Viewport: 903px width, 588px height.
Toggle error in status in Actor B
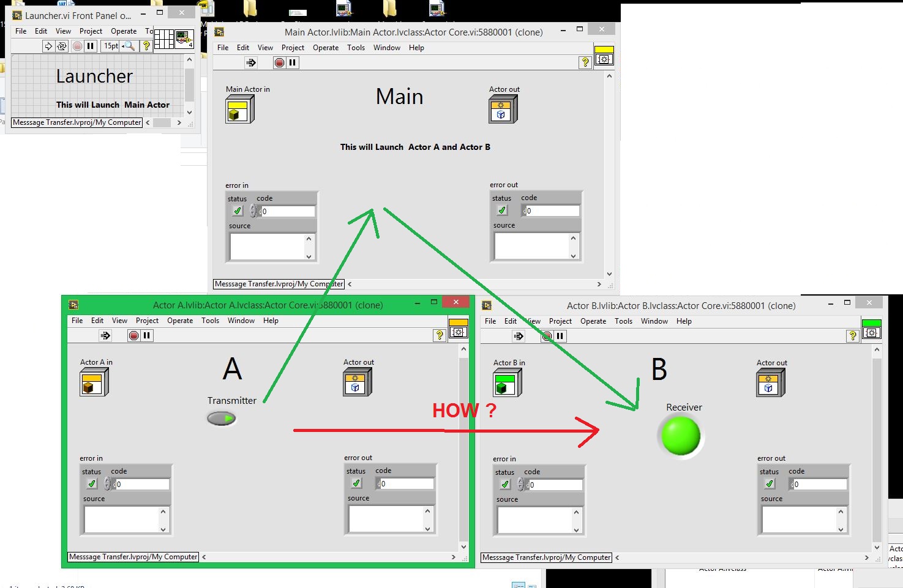(x=505, y=485)
